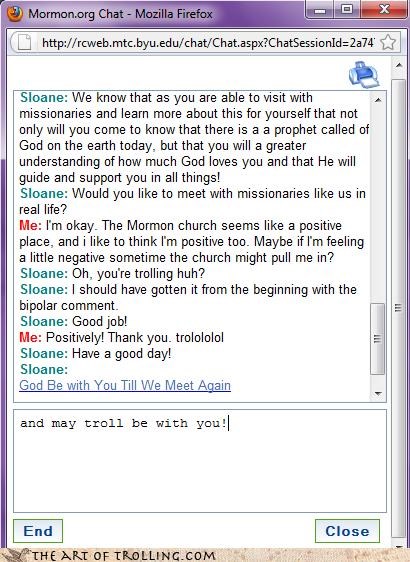The height and width of the screenshot is (562, 410).
Task: Click the page icon beside the URL
Action: [25, 43]
